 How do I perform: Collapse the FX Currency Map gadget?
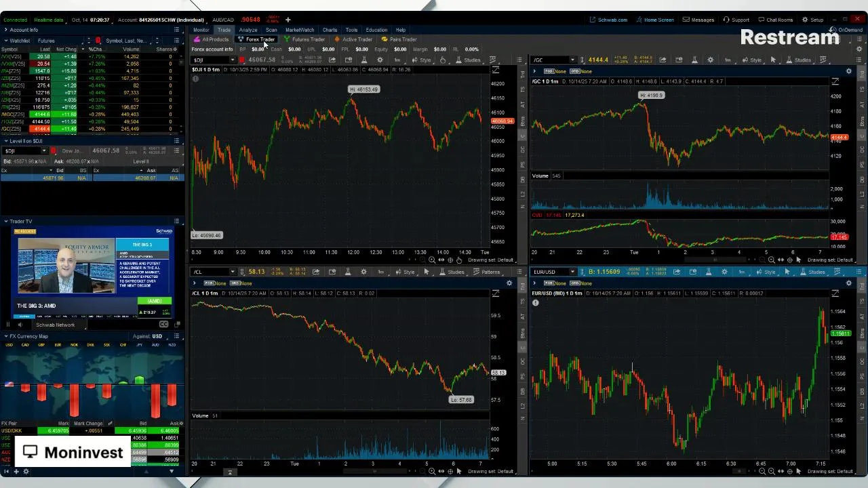click(x=6, y=336)
